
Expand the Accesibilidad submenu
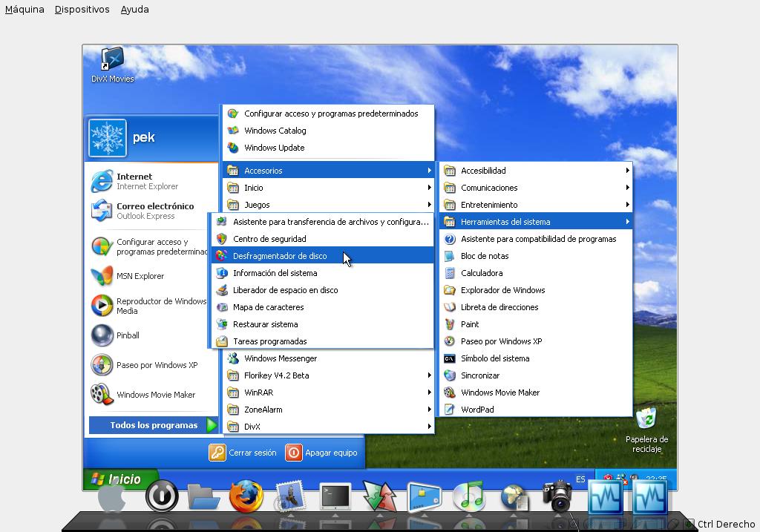click(483, 171)
